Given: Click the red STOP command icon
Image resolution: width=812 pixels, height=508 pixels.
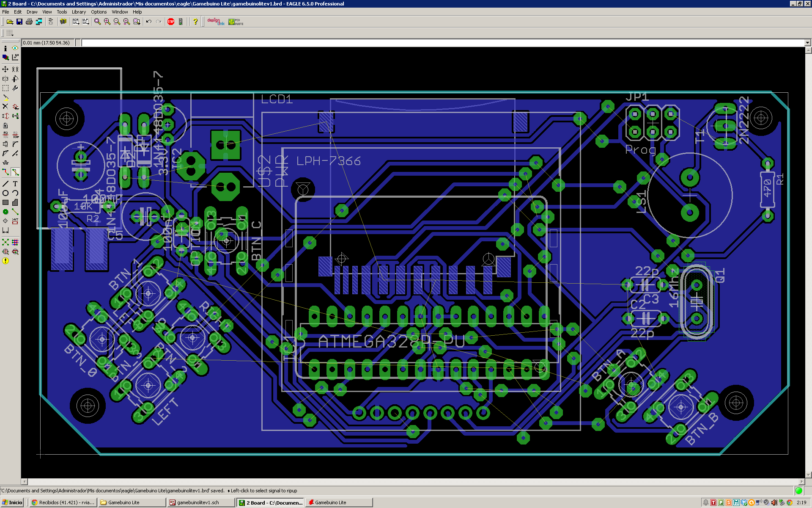Looking at the screenshot, I should point(171,22).
